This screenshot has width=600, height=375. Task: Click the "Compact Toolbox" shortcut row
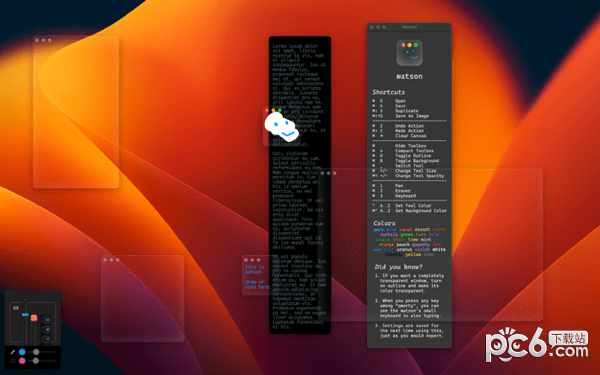pyautogui.click(x=403, y=151)
